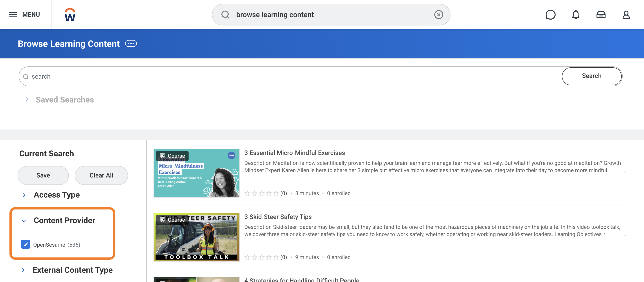
Task: Click the Course badge on Micro-Mindfulness thumbnail
Action: [x=173, y=156]
